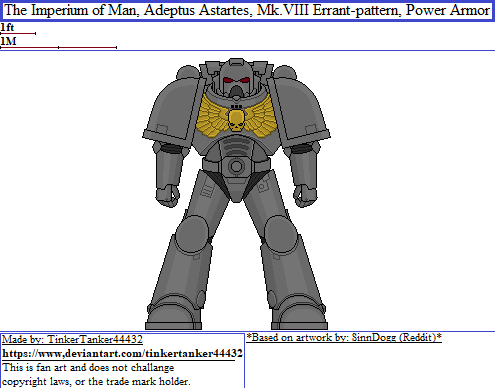
Task: Click the "copyright laws, or the trade mark holder." line
Action: tap(96, 381)
